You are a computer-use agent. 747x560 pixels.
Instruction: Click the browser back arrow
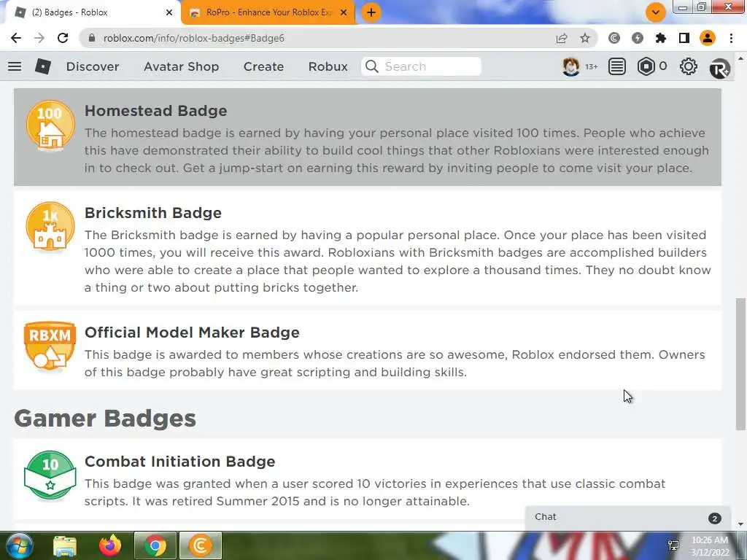click(16, 38)
